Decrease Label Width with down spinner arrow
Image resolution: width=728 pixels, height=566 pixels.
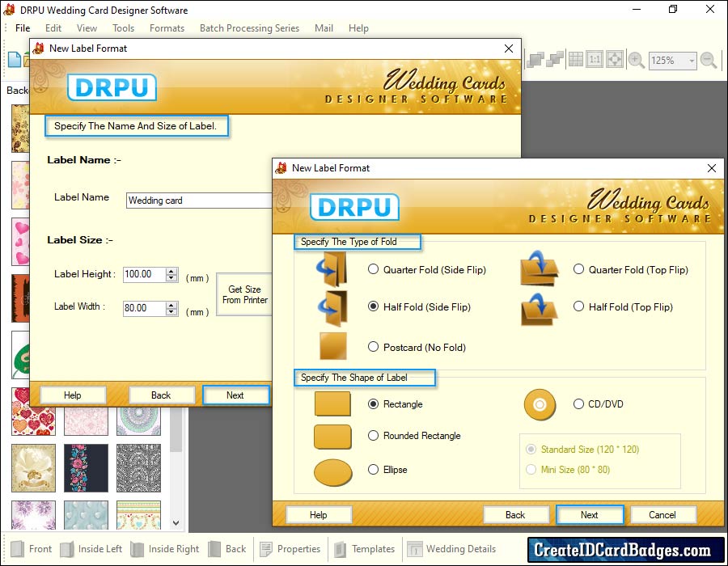[171, 312]
